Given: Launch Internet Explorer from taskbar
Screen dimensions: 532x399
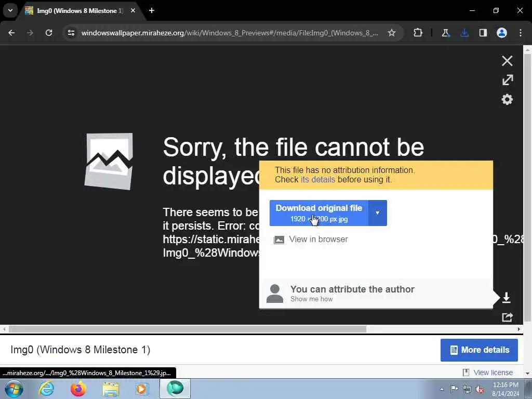Looking at the screenshot, I should [46, 389].
